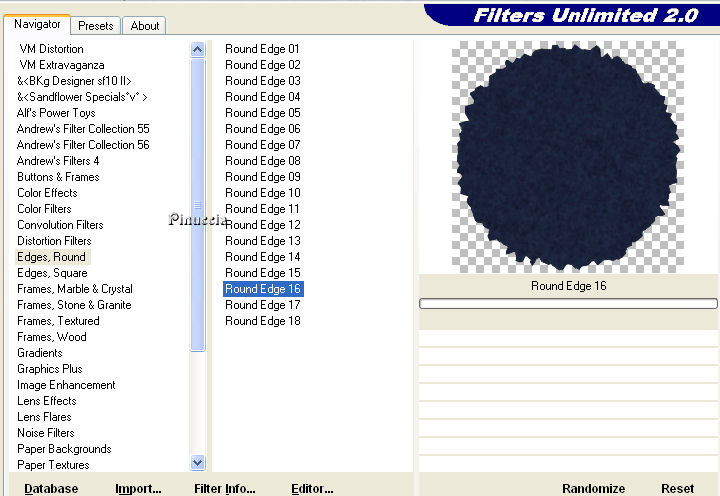
Task: Select Convolution Filters category
Action: [60, 225]
